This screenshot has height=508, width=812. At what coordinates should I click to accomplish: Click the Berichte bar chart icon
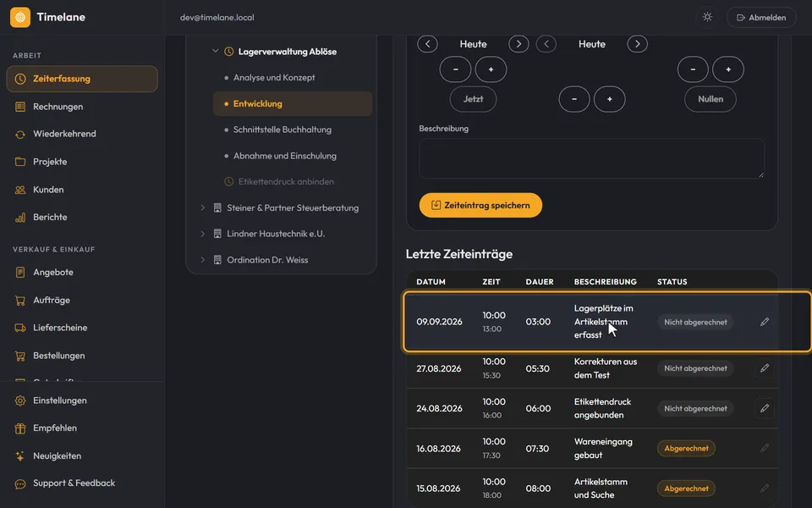click(20, 218)
